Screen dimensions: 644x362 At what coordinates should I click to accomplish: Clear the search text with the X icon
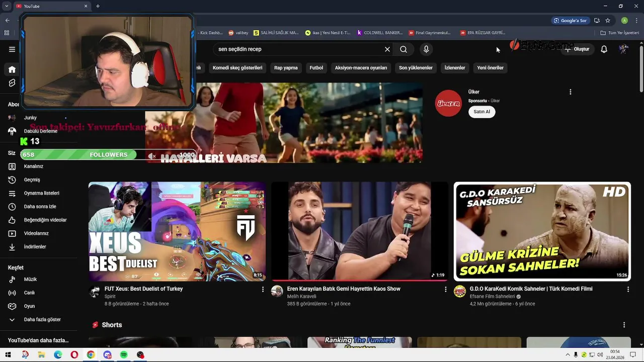(x=387, y=49)
